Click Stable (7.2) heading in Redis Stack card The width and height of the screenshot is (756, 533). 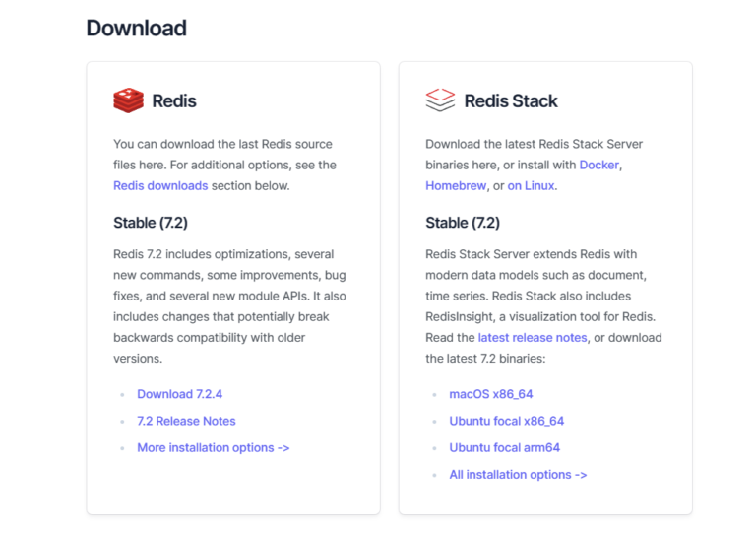pyautogui.click(x=463, y=223)
